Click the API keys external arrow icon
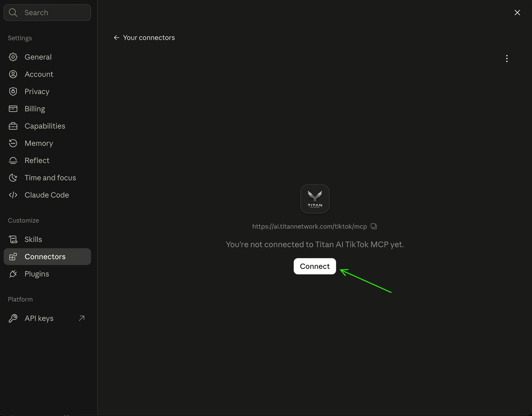The image size is (532, 416). (x=82, y=318)
